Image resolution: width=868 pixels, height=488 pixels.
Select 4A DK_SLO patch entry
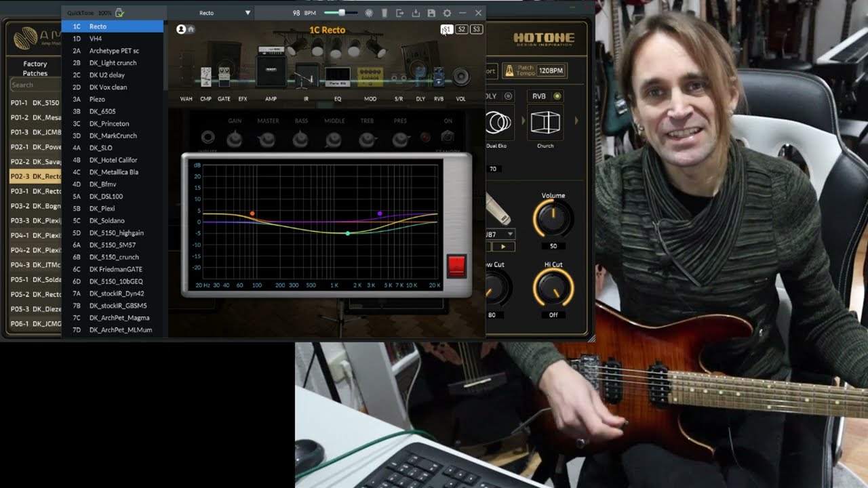click(113, 148)
